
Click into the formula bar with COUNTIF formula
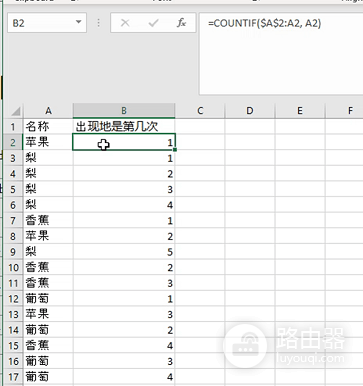281,53
